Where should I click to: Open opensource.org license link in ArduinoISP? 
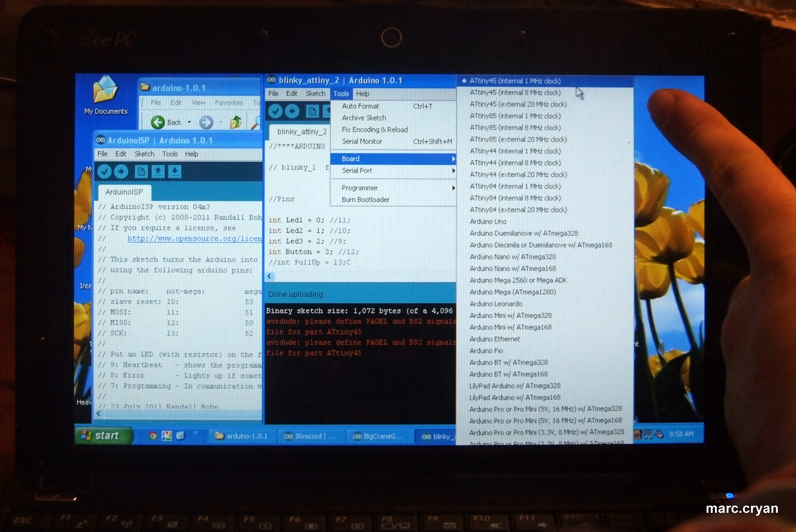[x=195, y=238]
